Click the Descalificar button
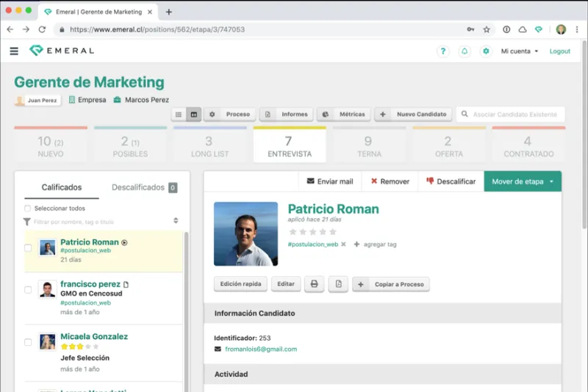This screenshot has height=392, width=588. (x=451, y=181)
